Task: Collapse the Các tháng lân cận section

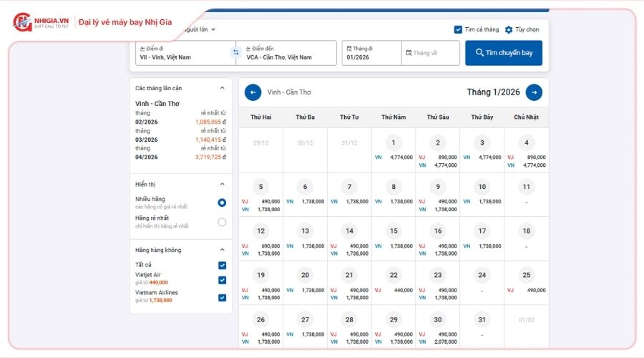Action: pyautogui.click(x=222, y=88)
